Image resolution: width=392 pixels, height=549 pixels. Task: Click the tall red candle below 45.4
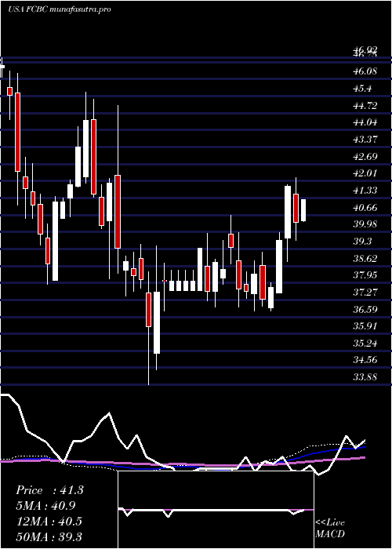click(x=17, y=132)
